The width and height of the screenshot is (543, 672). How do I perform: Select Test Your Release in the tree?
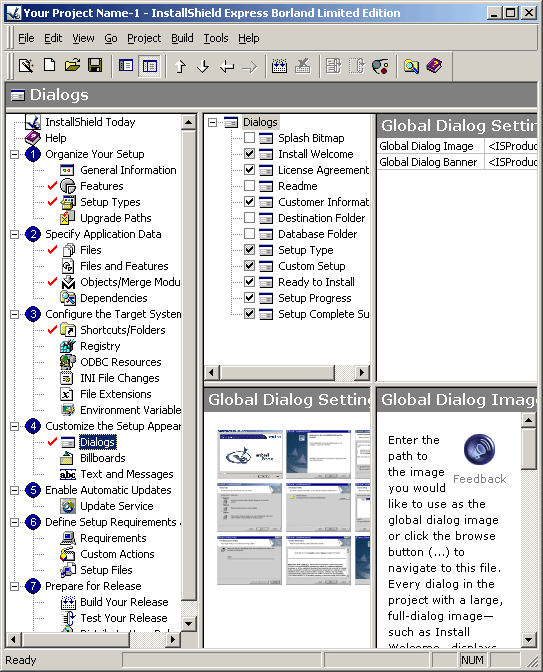point(124,618)
